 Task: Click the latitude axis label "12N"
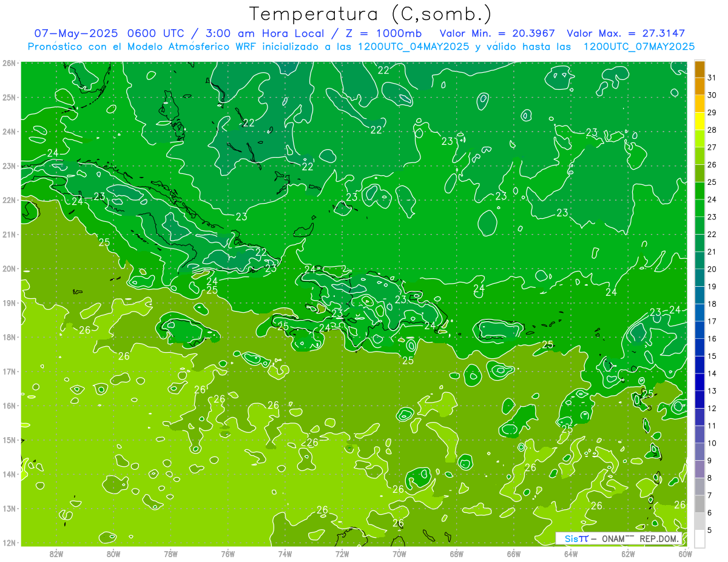pos(9,543)
